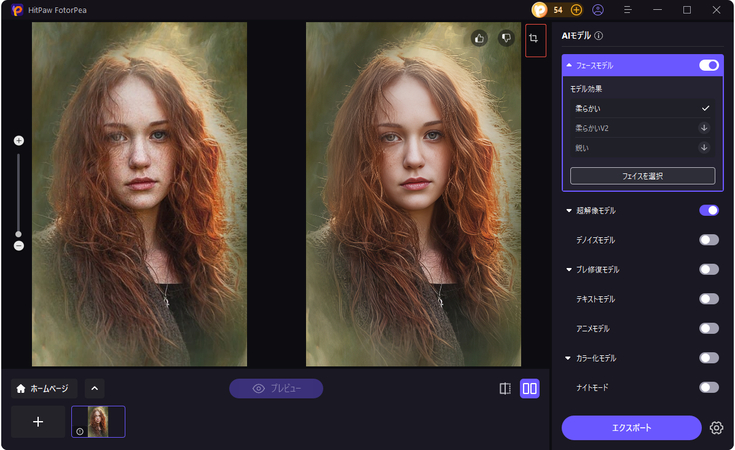Click the crop tool icon

click(x=535, y=39)
